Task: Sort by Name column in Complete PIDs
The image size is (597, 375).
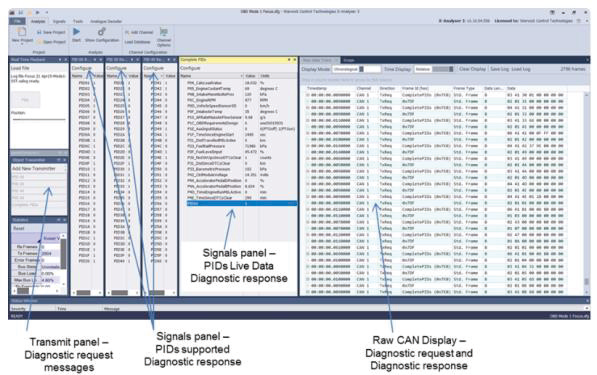Action: 211,76
